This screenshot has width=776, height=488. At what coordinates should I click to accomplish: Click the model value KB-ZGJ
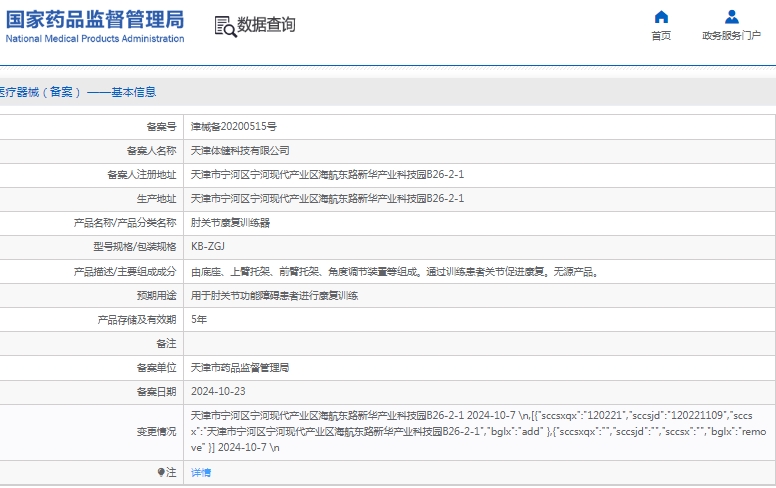(x=208, y=246)
